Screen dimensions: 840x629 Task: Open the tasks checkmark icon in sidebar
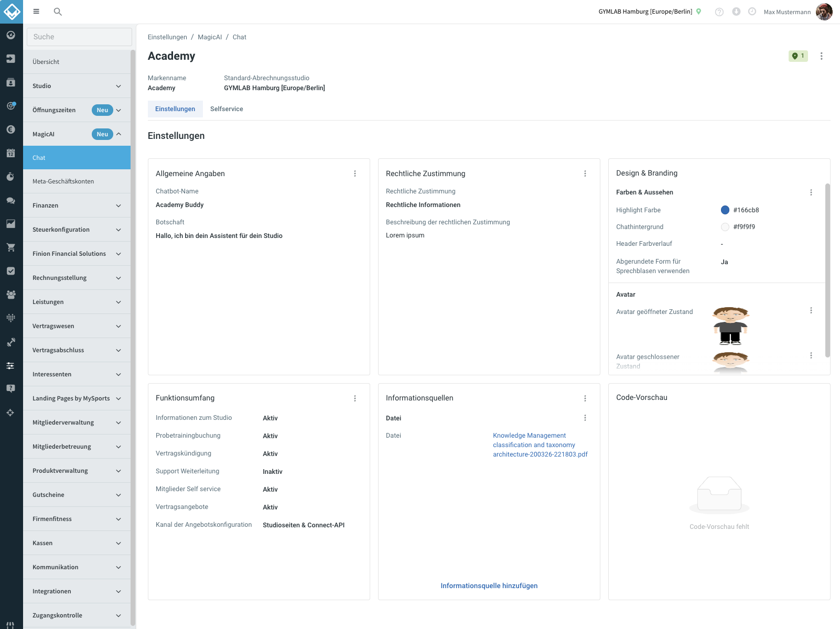pyautogui.click(x=10, y=271)
